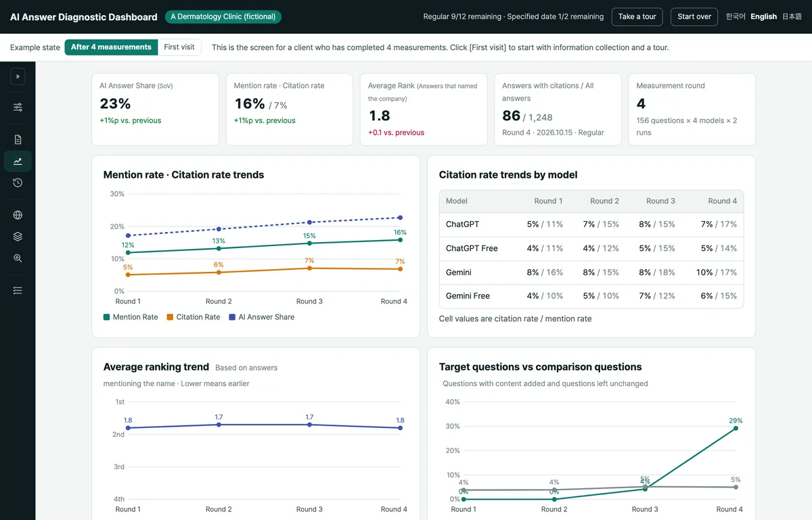Click the 16% Round 4 mention rate point
Viewport: 812px width, 520px height.
[x=400, y=239]
